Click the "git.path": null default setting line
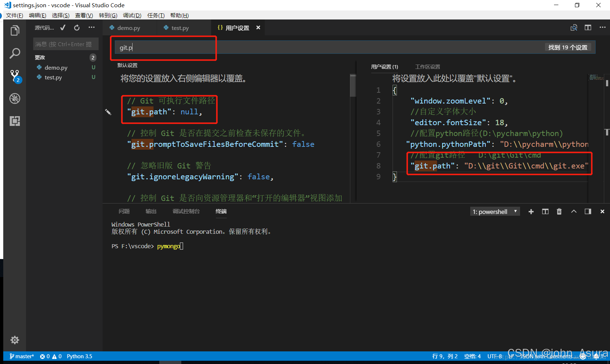Image resolution: width=610 pixels, height=364 pixels. tap(165, 112)
